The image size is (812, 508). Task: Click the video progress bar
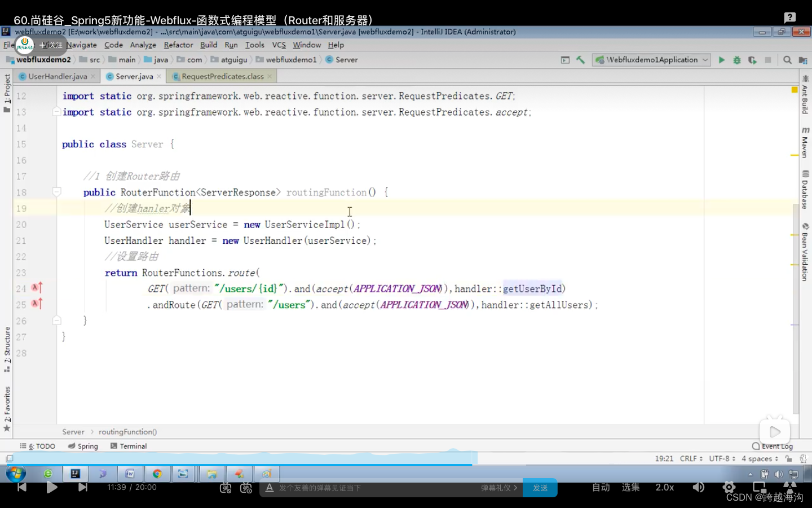click(x=406, y=465)
